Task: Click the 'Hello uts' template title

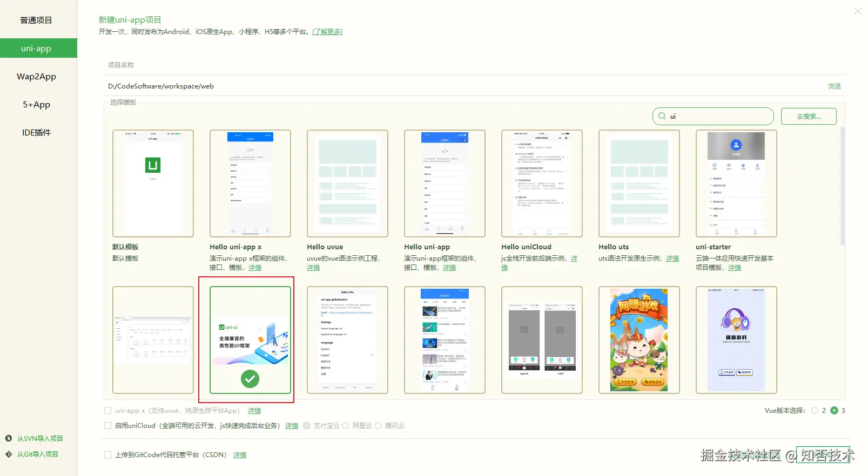Action: (614, 247)
